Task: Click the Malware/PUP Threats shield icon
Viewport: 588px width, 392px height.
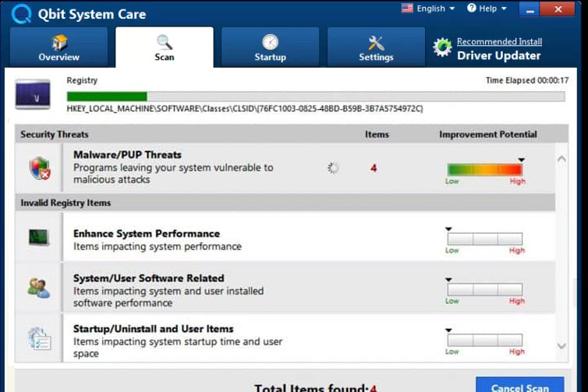Action: click(x=38, y=168)
